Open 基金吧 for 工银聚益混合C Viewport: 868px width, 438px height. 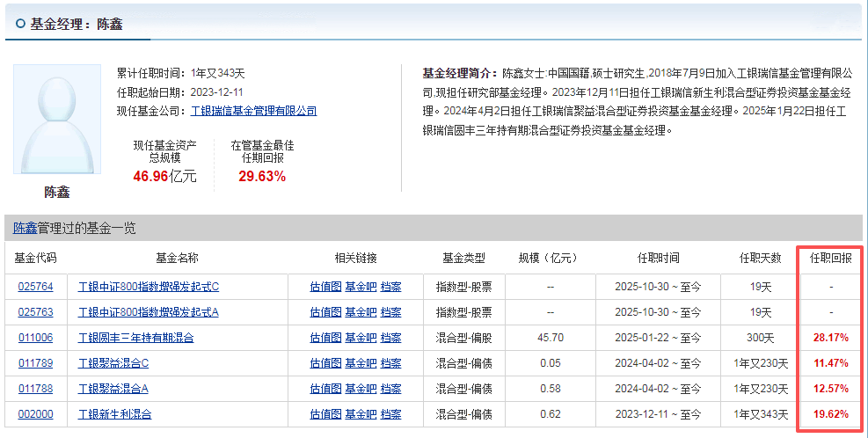(x=361, y=363)
